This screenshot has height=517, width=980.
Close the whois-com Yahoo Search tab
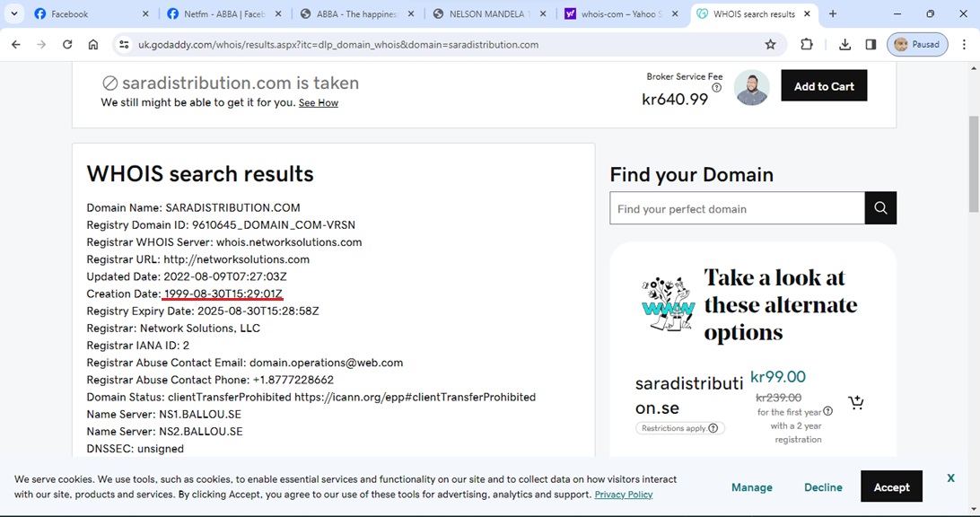pyautogui.click(x=676, y=13)
